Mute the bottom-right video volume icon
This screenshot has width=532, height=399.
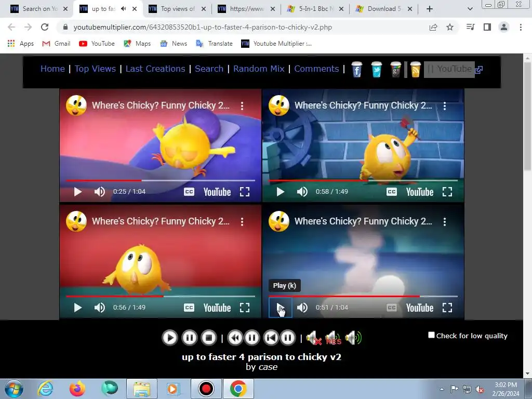point(302,308)
